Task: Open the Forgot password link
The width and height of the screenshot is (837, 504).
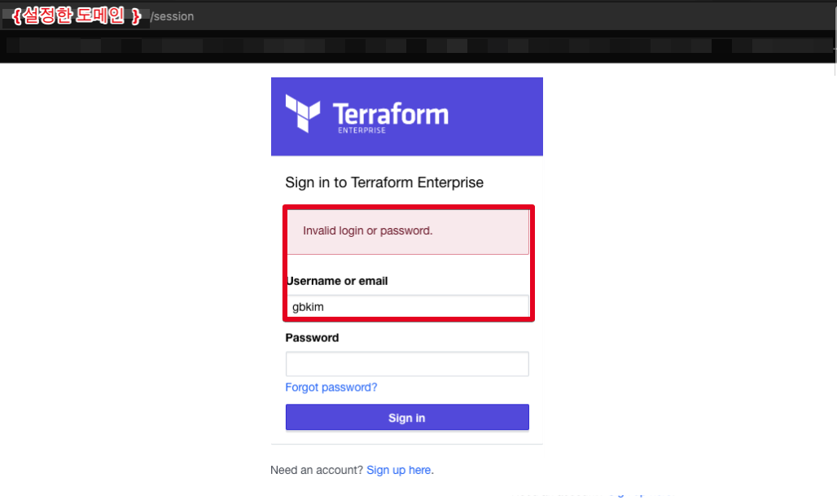Action: (x=331, y=388)
